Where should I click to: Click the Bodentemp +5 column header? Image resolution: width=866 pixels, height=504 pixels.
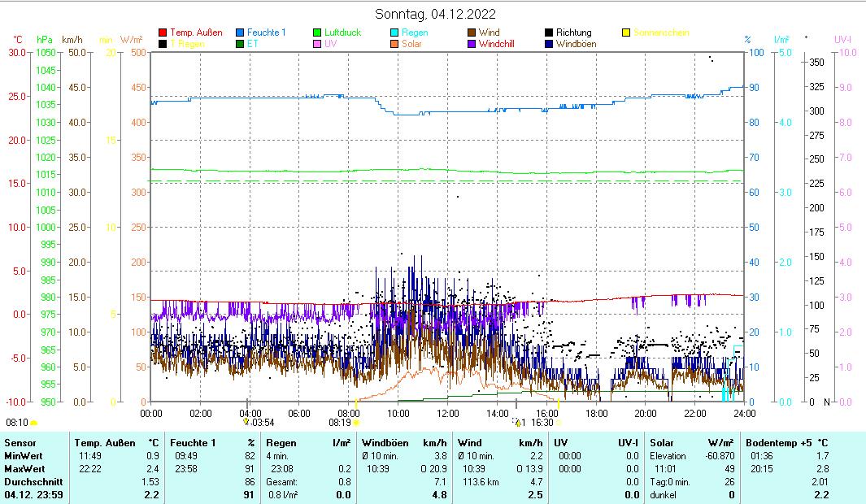tap(777, 443)
